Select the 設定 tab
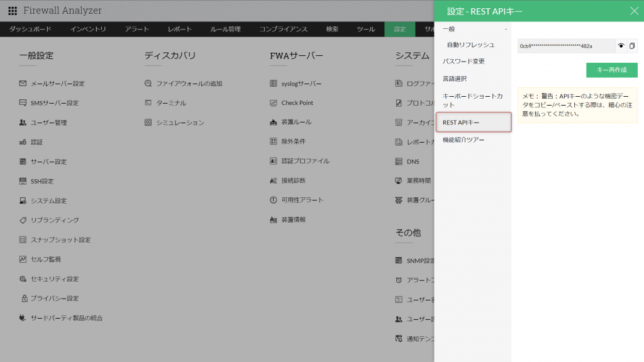 point(399,29)
